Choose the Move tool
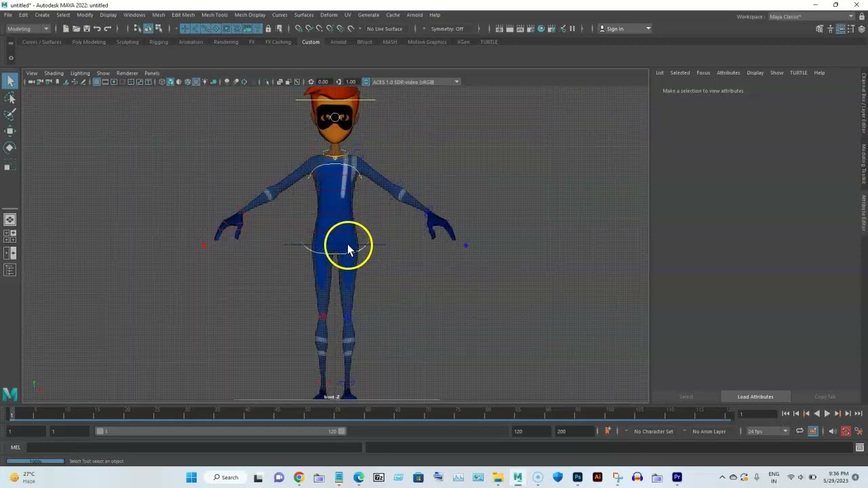The width and height of the screenshot is (868, 488). [10, 131]
